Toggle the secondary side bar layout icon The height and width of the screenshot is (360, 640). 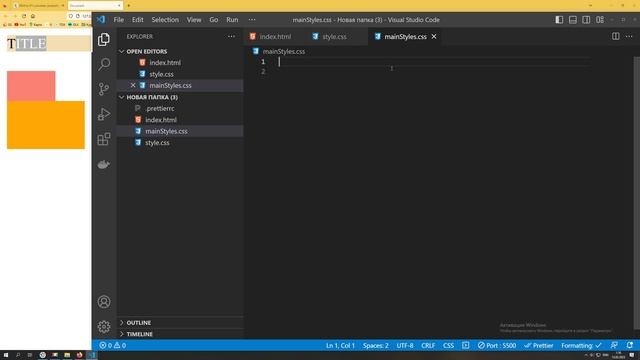586,20
